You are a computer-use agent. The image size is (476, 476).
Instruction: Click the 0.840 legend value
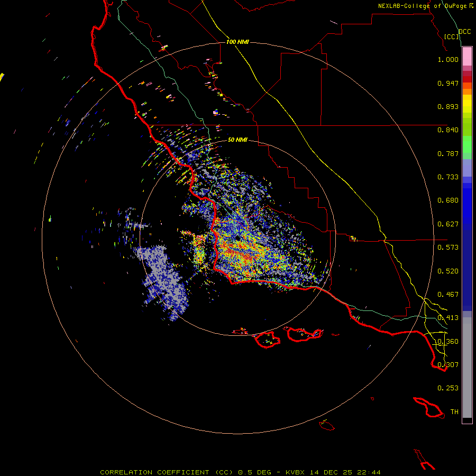click(448, 130)
